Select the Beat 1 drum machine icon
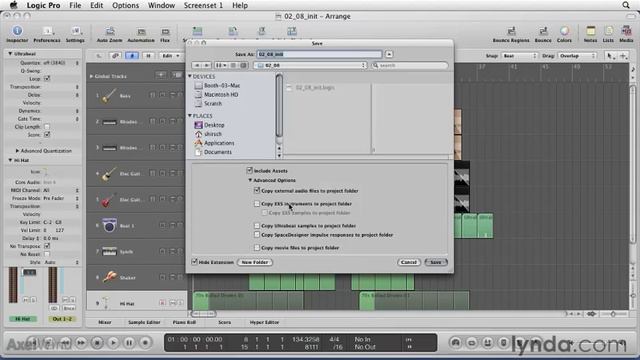The height and width of the screenshot is (360, 640). coord(109,225)
